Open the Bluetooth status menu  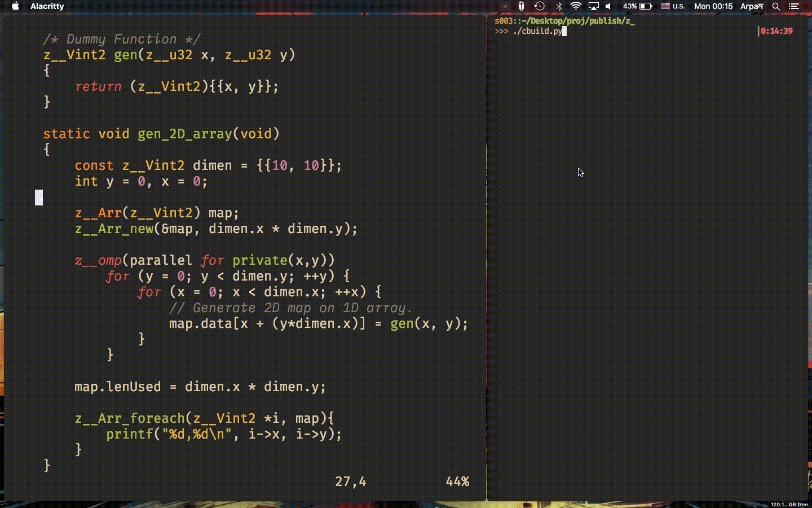point(559,6)
